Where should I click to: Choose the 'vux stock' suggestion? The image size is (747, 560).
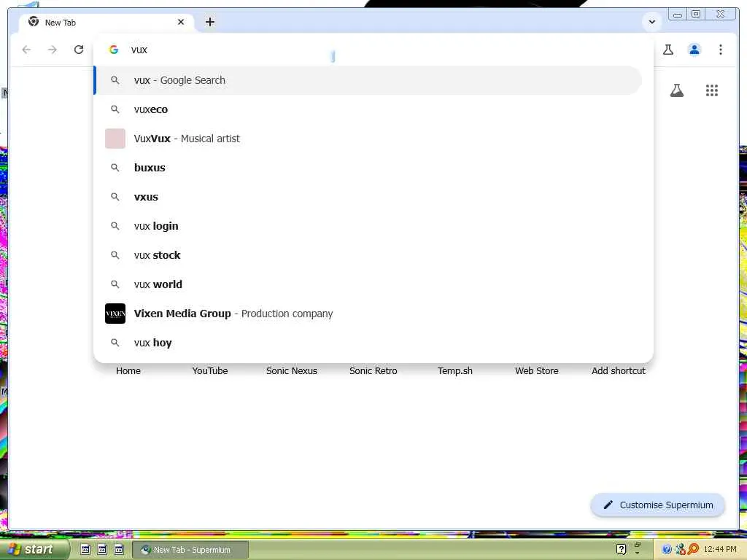click(368, 255)
